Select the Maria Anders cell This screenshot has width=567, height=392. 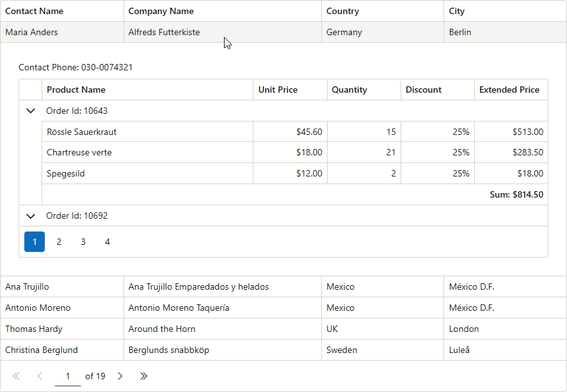tap(62, 32)
